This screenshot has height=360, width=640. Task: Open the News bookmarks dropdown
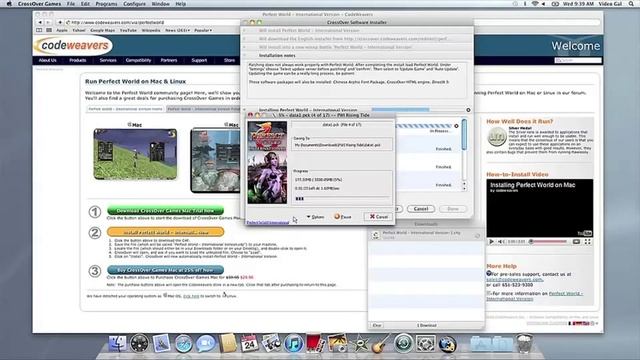[178, 30]
